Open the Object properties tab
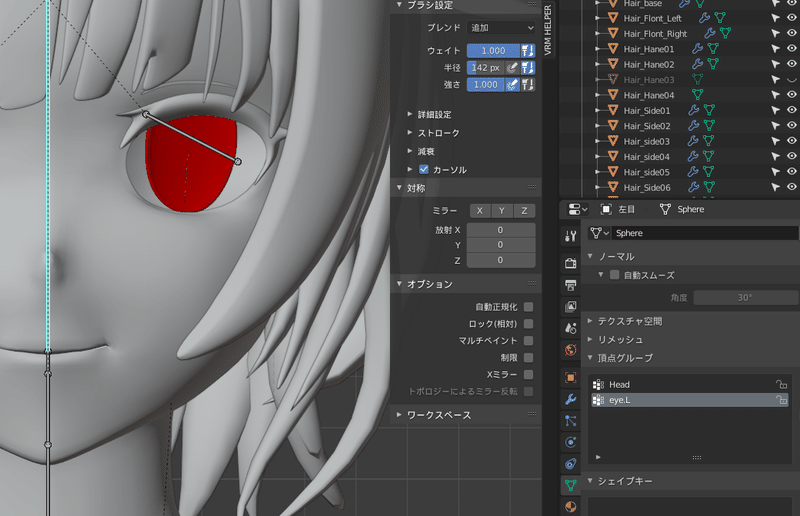The width and height of the screenshot is (800, 516). coord(570,378)
